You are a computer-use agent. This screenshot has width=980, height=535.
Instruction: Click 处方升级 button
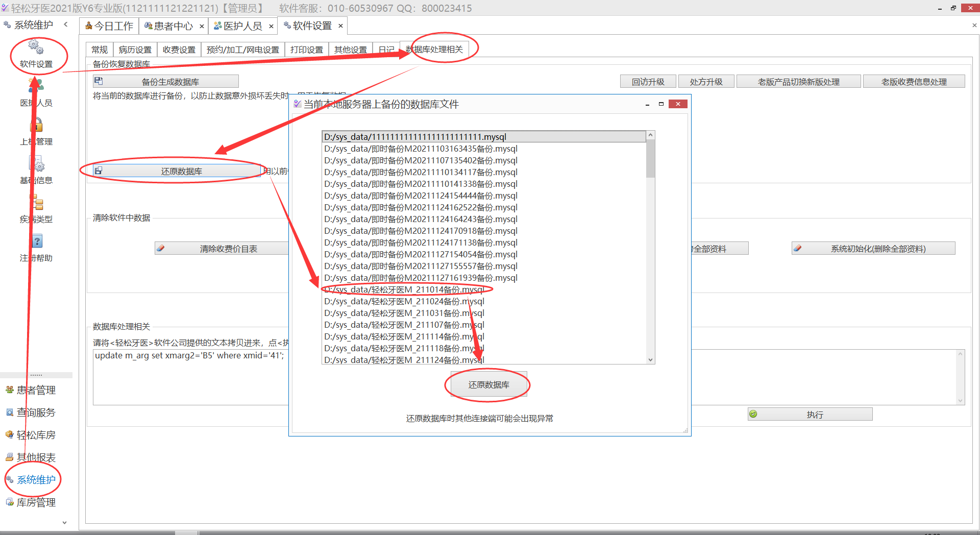tap(706, 82)
